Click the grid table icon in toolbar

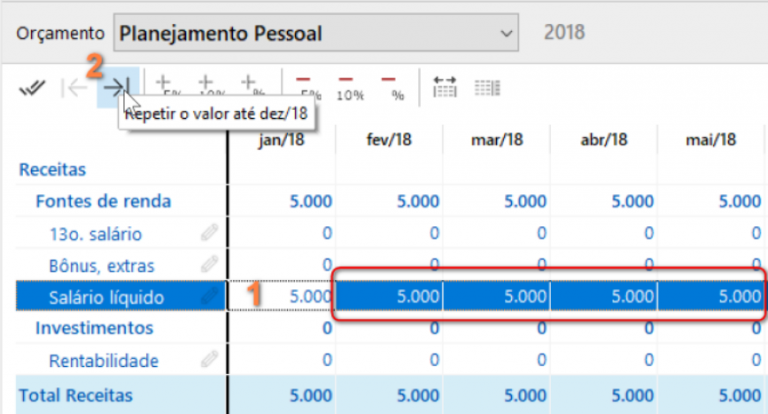[487, 88]
